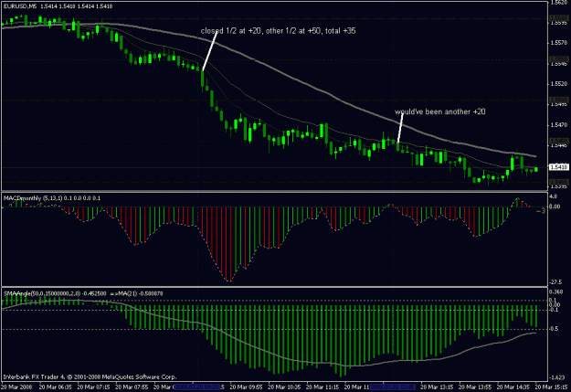Click highlighted time marker 2008.03.20 12:45
Screen dimensions: 571x392
click(393, 387)
